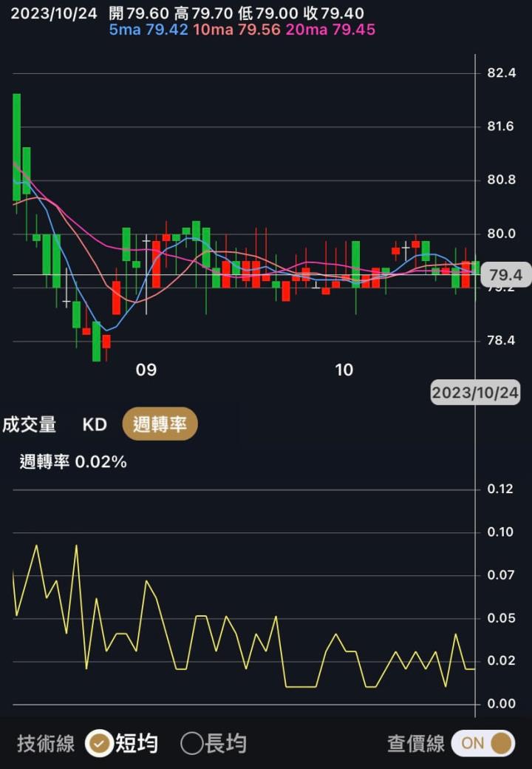532x769 pixels.
Task: Click the 10ma 79.56 legend text
Action: [x=236, y=30]
